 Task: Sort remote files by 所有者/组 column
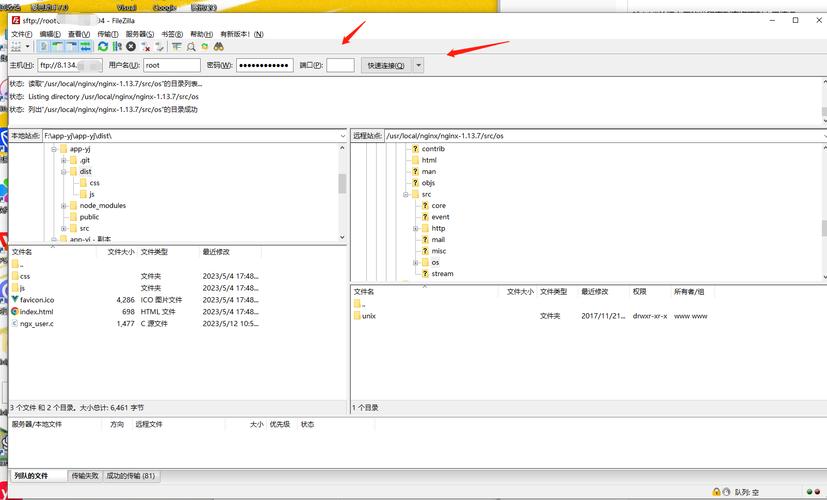coord(689,292)
